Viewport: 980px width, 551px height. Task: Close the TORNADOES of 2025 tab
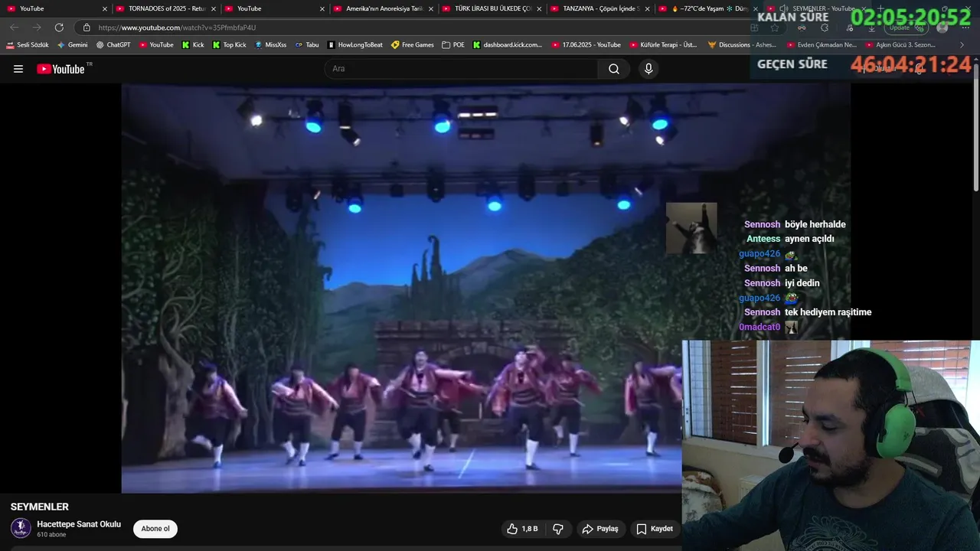tap(213, 8)
